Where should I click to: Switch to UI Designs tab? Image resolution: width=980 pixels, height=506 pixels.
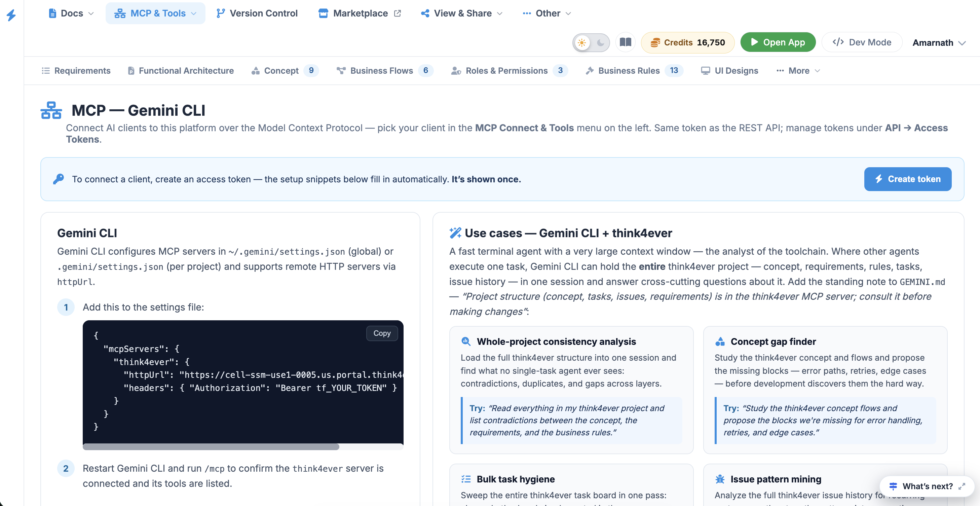pos(730,71)
